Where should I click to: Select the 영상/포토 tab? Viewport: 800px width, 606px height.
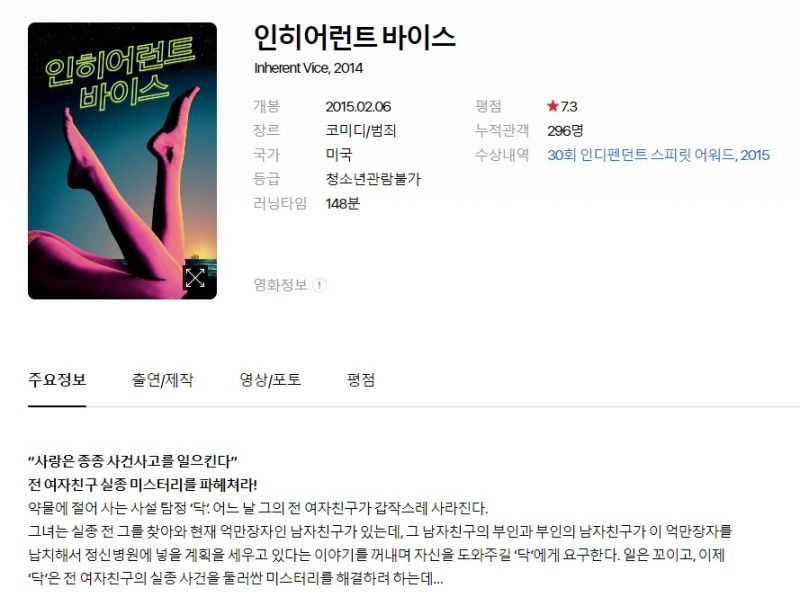[270, 380]
